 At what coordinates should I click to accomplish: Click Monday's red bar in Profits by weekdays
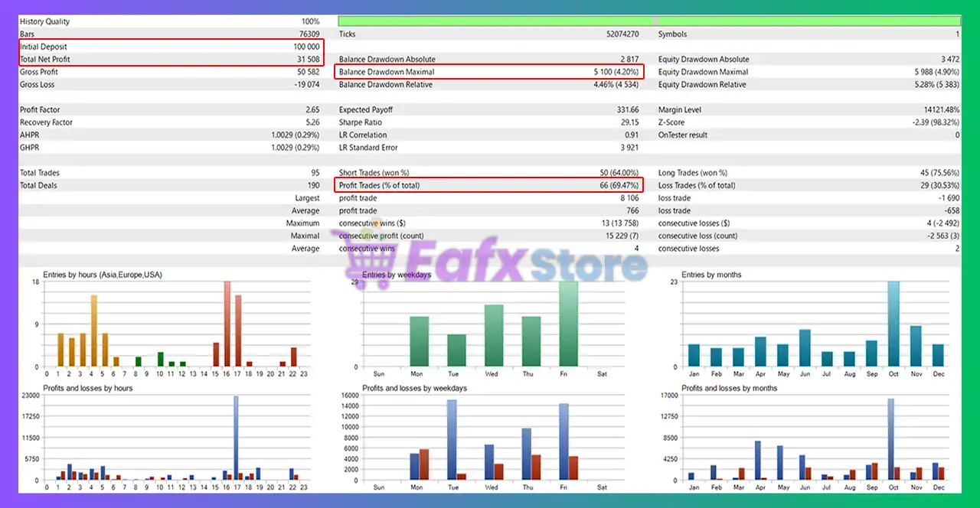[x=424, y=464]
